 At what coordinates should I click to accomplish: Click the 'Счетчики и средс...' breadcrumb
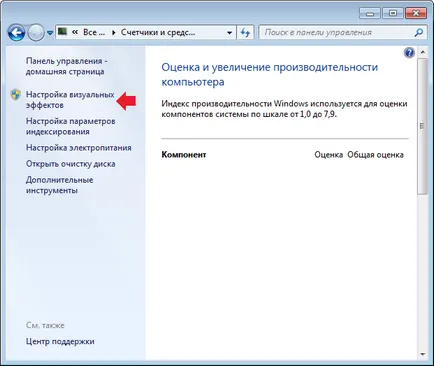[158, 32]
